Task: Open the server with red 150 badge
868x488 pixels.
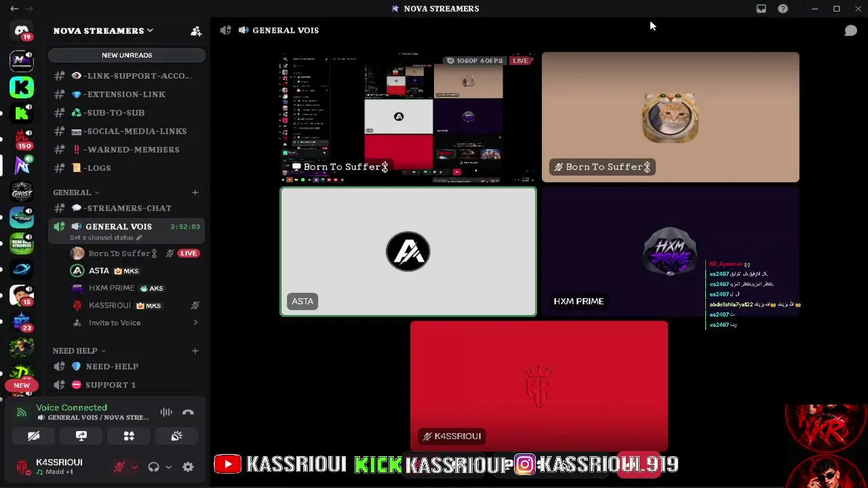Action: 22,139
